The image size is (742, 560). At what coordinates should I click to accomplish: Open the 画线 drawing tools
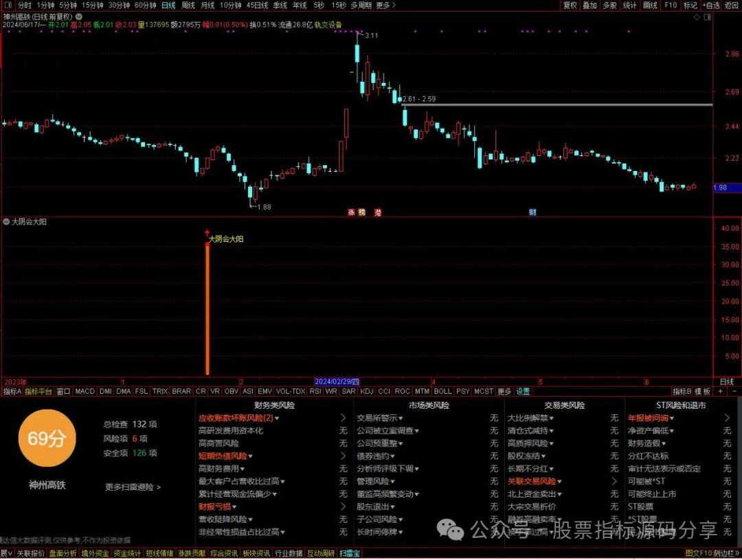(x=650, y=5)
